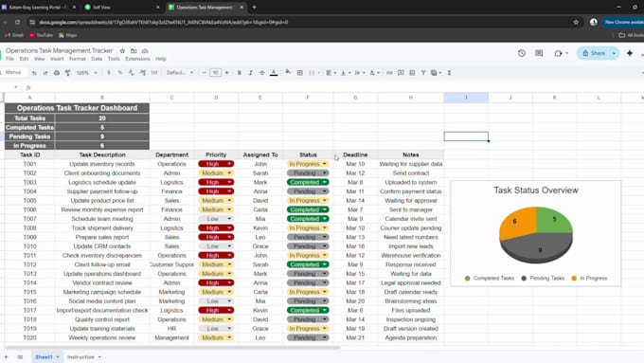Select the Total Tasks value 20
The image size is (644, 363).
pyautogui.click(x=102, y=118)
